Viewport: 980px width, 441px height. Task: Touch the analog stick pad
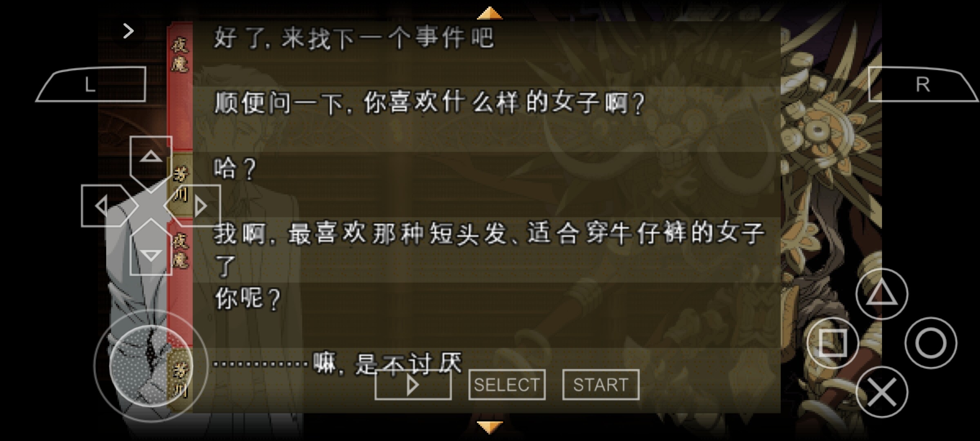pos(151,366)
